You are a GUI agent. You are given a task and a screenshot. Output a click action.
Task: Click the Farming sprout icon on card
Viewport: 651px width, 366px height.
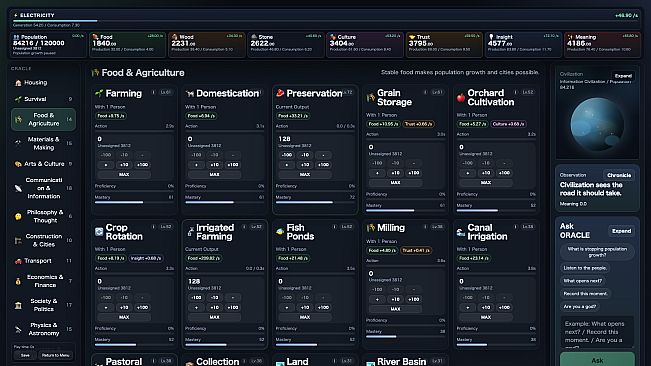[x=99, y=93]
